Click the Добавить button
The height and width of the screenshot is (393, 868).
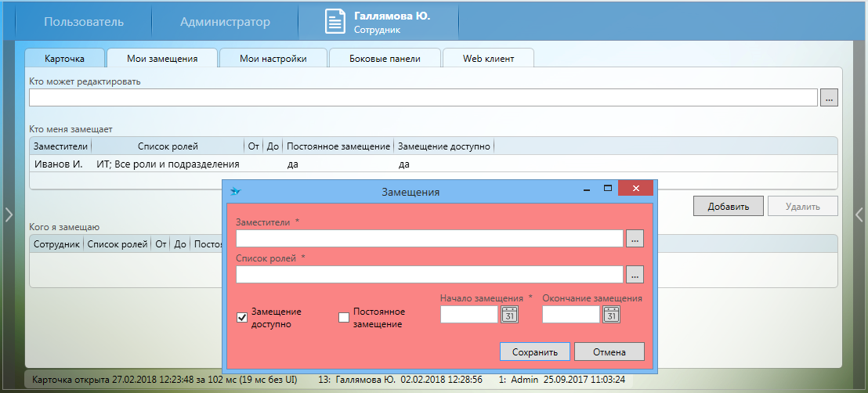click(728, 207)
